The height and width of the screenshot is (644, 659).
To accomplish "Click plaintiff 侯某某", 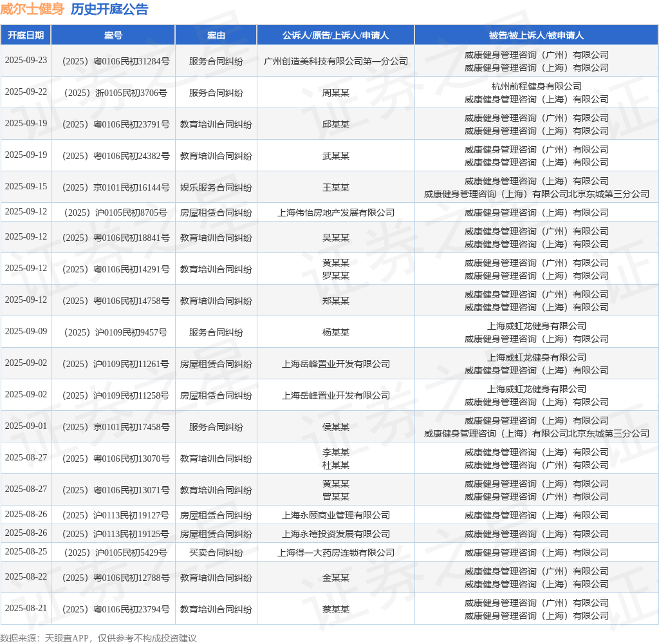I will pos(336,428).
